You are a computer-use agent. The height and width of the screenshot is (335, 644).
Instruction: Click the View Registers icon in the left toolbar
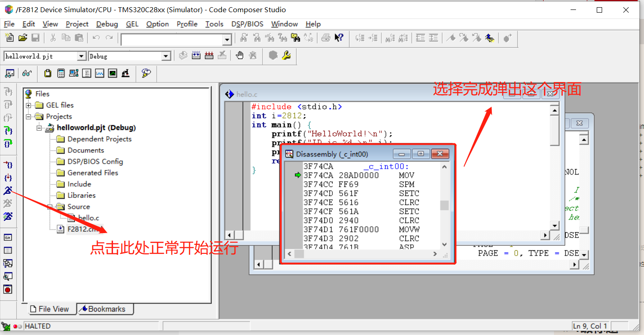click(8, 238)
